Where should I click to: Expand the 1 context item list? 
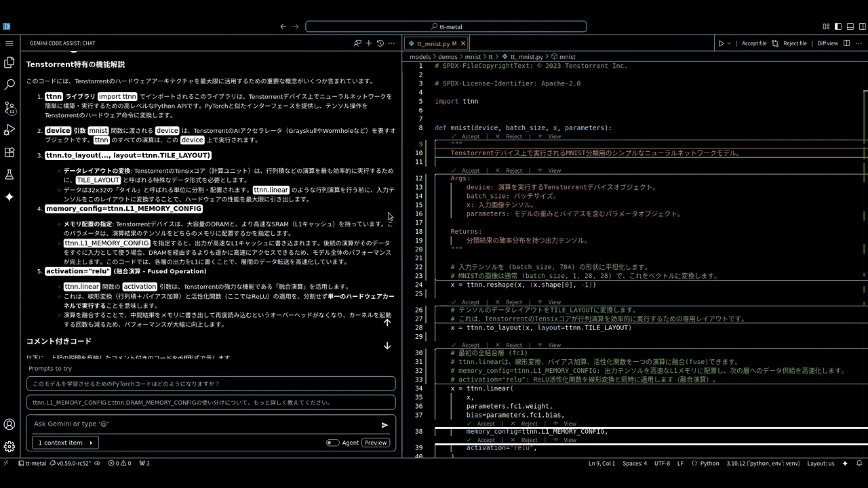tap(66, 443)
